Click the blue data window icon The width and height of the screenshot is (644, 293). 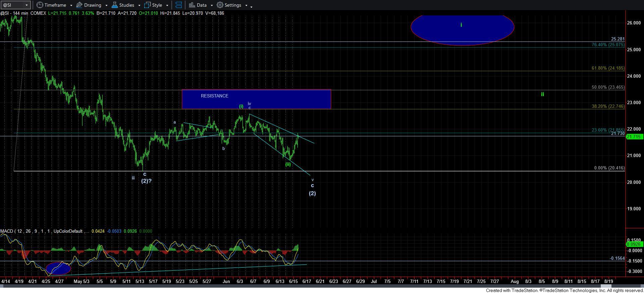pos(178,5)
